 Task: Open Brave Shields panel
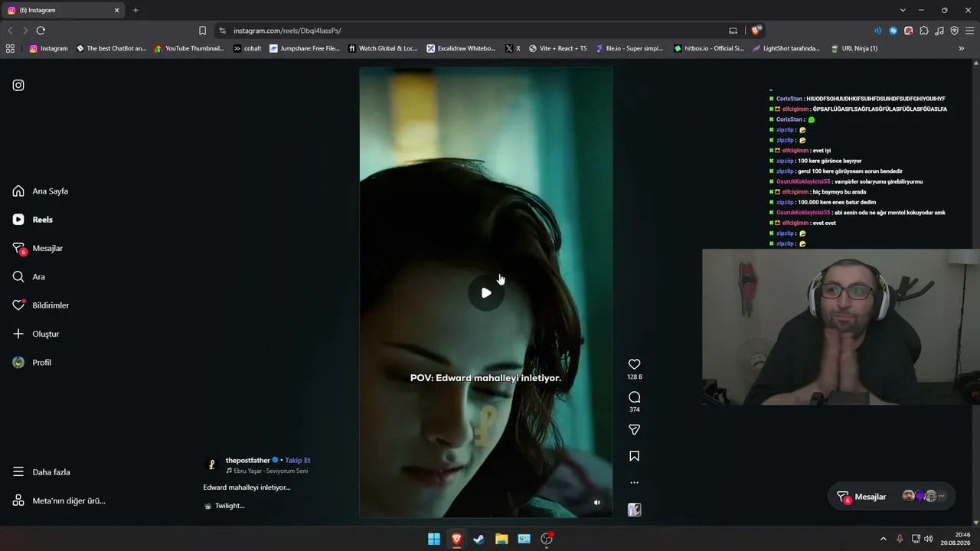[756, 31]
